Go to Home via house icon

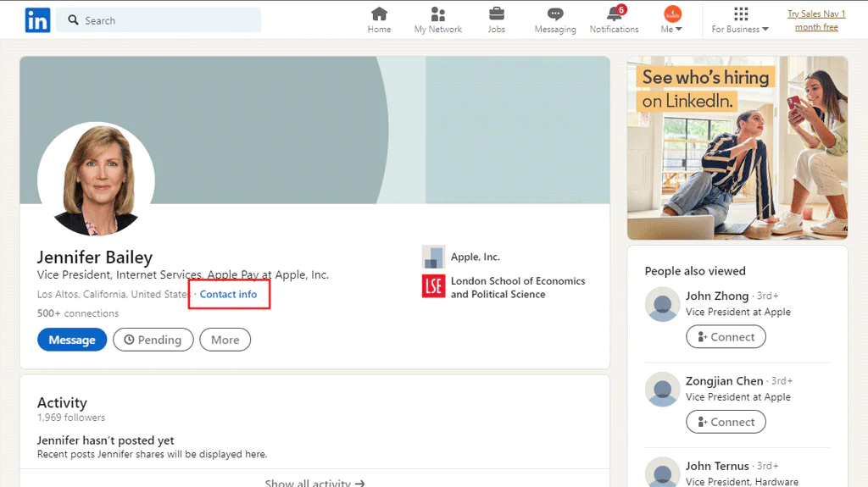[379, 14]
